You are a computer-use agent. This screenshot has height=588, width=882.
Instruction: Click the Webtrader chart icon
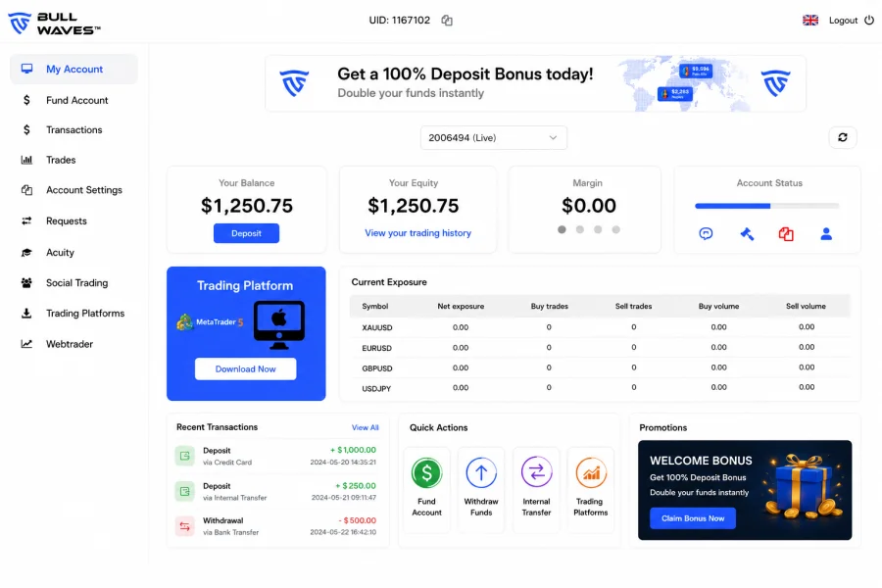click(26, 344)
